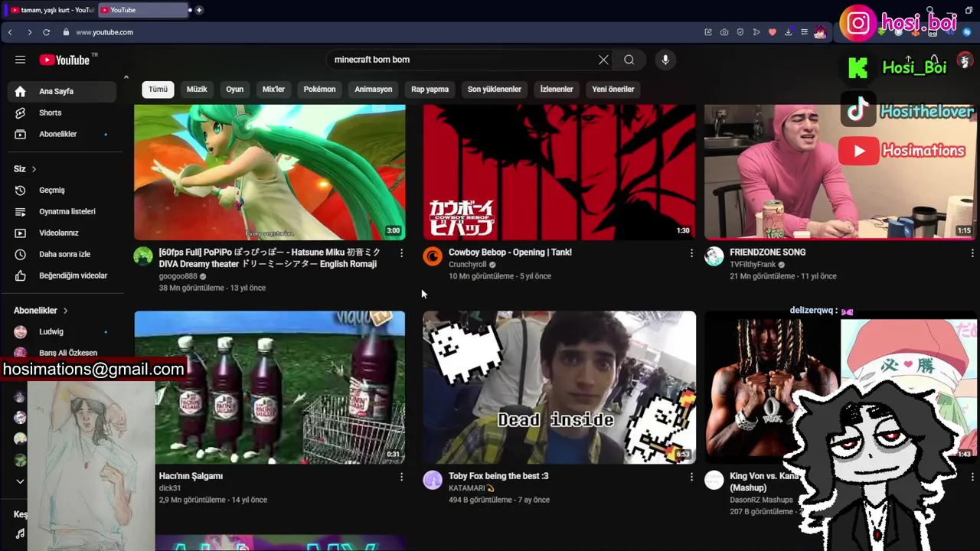Click the edit page icon in address bar

point(708,32)
